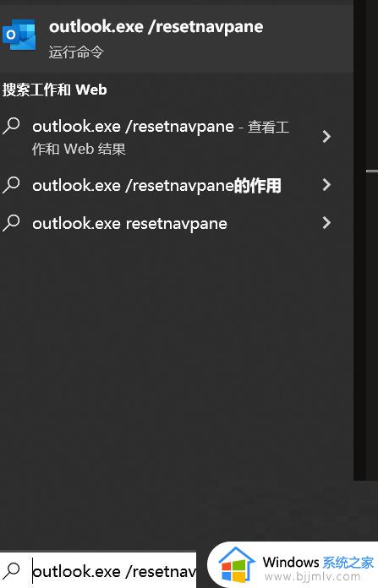Click the '运行命令' label under top result
This screenshot has width=378, height=588.
click(76, 52)
